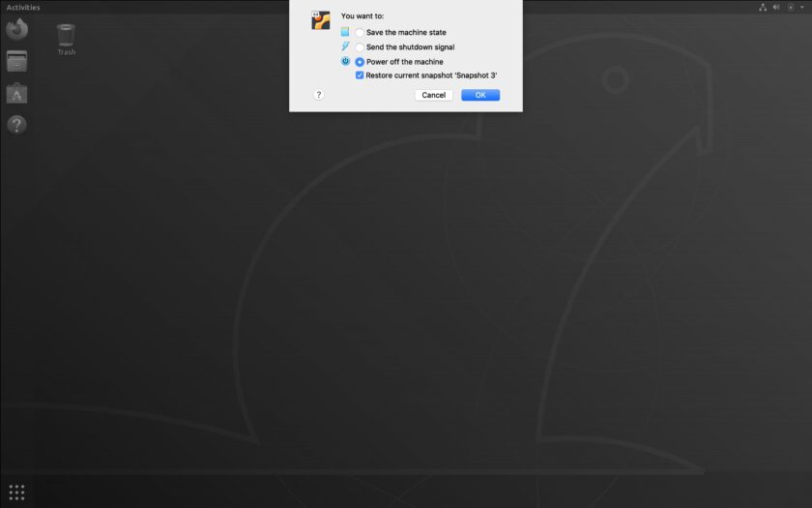
Task: Confirm the dialog with OK
Action: (480, 95)
